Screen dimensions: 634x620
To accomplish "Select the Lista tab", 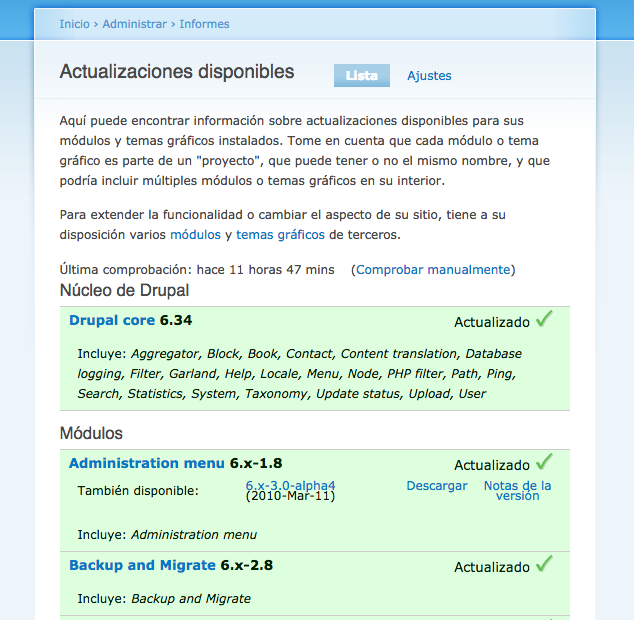I will [362, 75].
